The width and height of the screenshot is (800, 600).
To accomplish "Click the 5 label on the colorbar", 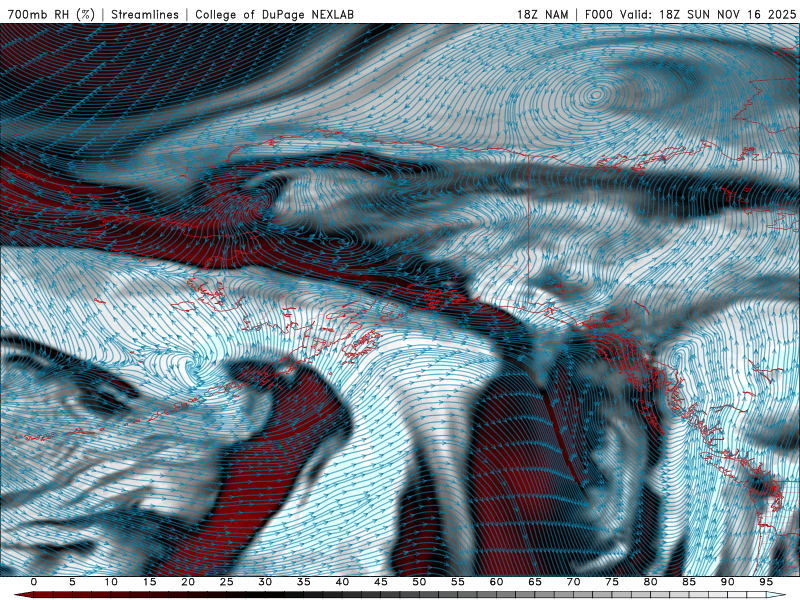I will pos(72,582).
